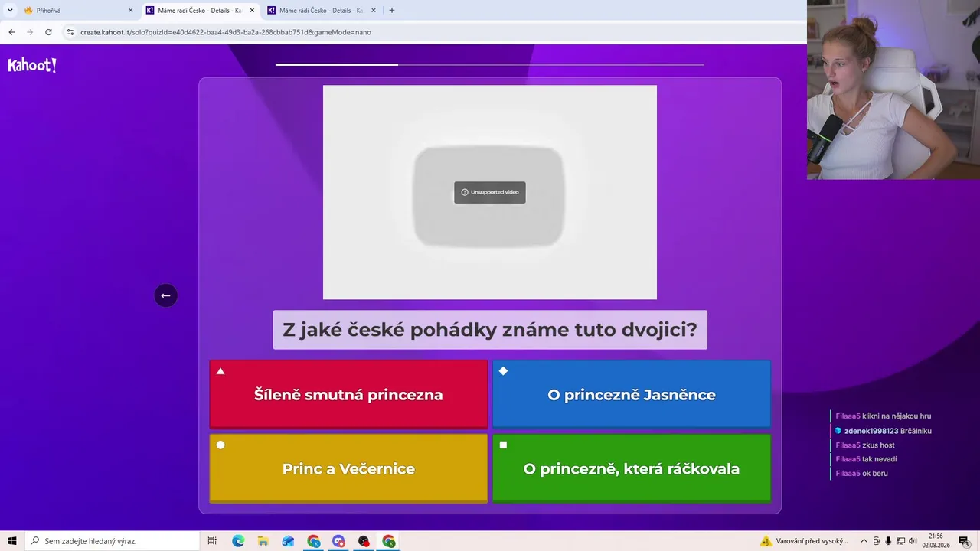Close the active Máme rádi Česko tab

252,11
